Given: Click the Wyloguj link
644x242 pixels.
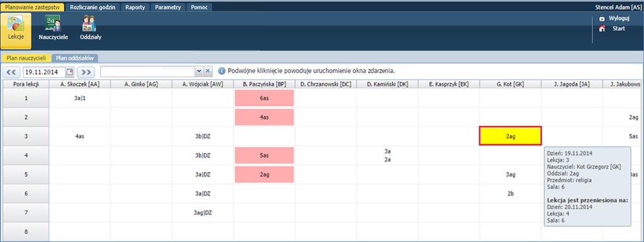Looking at the screenshot, I should (x=619, y=18).
